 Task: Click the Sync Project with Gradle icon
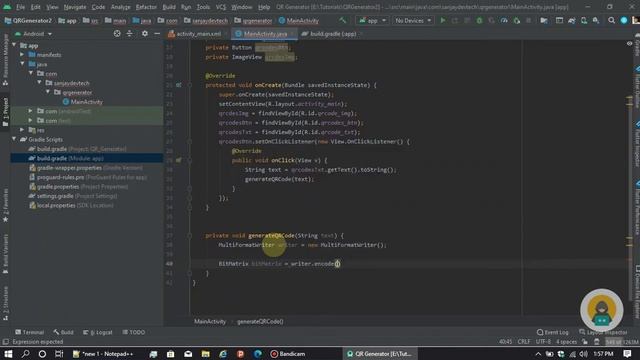pos(572,20)
